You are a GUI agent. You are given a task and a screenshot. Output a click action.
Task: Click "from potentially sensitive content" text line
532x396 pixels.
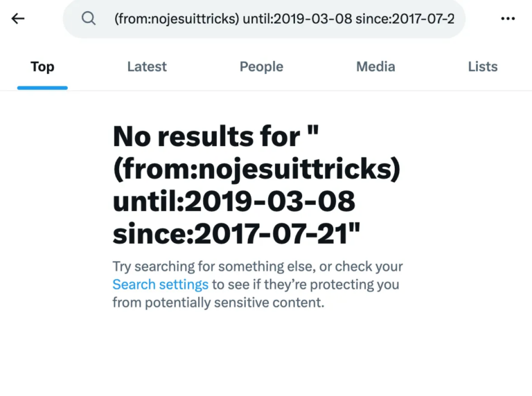click(218, 303)
